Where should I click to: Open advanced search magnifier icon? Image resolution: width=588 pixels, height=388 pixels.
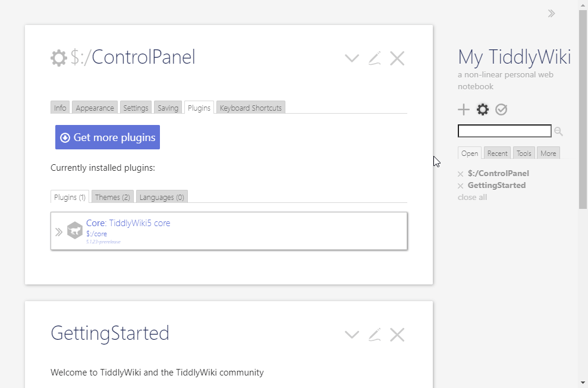558,132
